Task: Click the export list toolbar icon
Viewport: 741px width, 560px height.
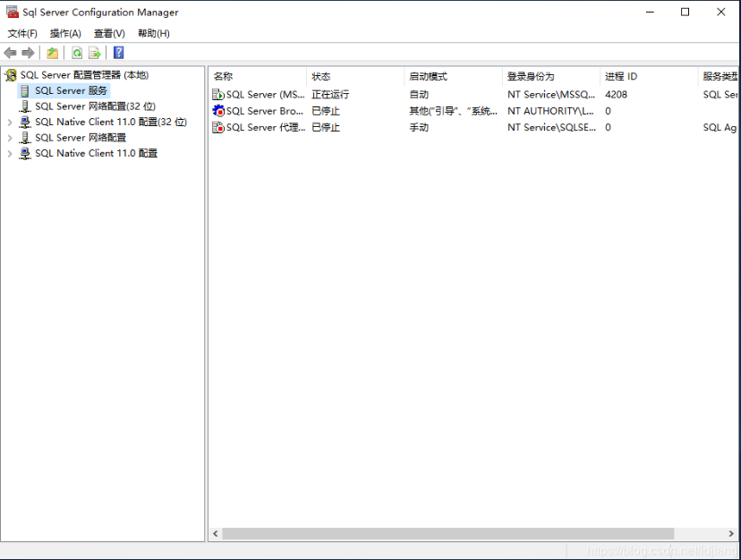Action: [x=94, y=53]
